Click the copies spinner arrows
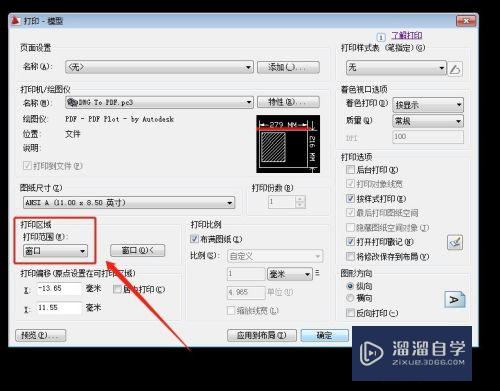Screen dimensions: 500x391 tap(300, 202)
